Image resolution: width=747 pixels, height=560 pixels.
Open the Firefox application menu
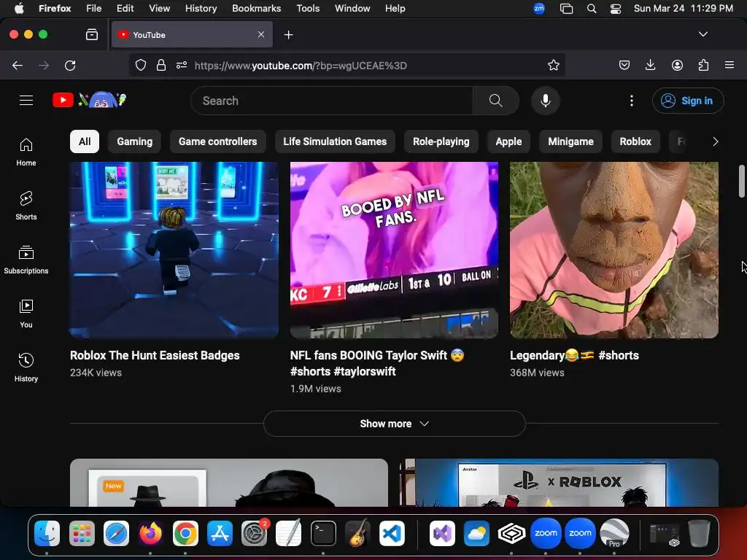pos(729,65)
